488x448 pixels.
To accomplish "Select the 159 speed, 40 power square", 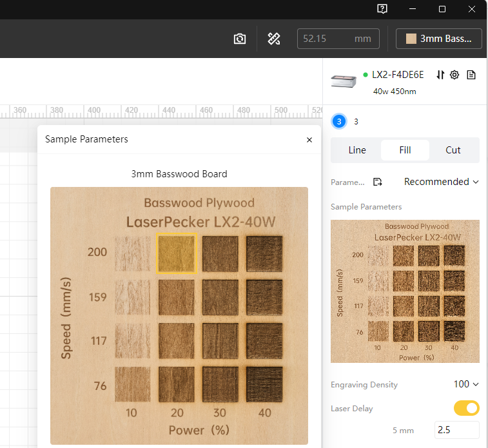I will (x=264, y=297).
